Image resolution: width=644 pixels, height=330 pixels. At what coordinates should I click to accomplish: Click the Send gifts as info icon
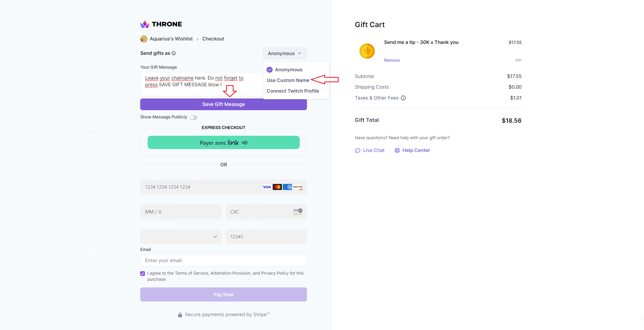tap(174, 53)
